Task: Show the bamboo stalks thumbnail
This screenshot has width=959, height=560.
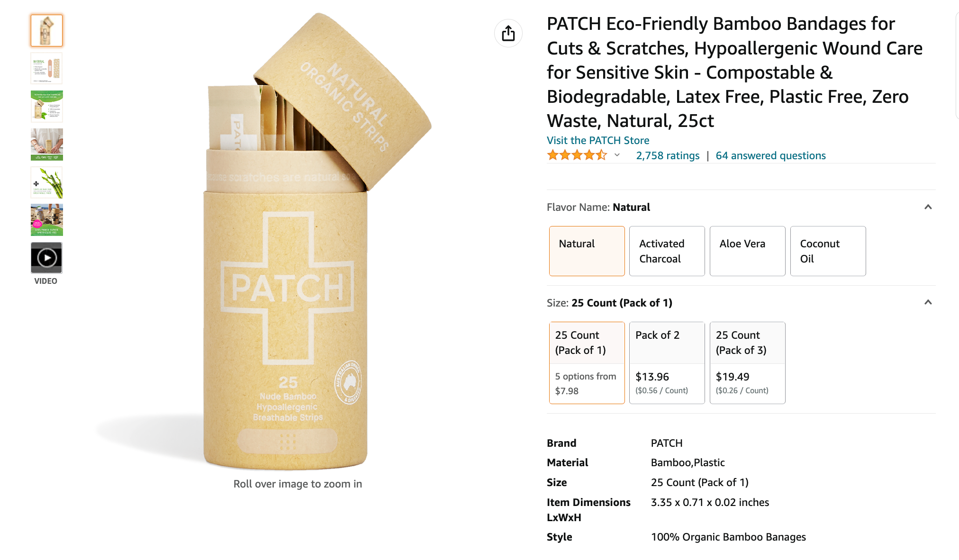Action: pyautogui.click(x=46, y=182)
